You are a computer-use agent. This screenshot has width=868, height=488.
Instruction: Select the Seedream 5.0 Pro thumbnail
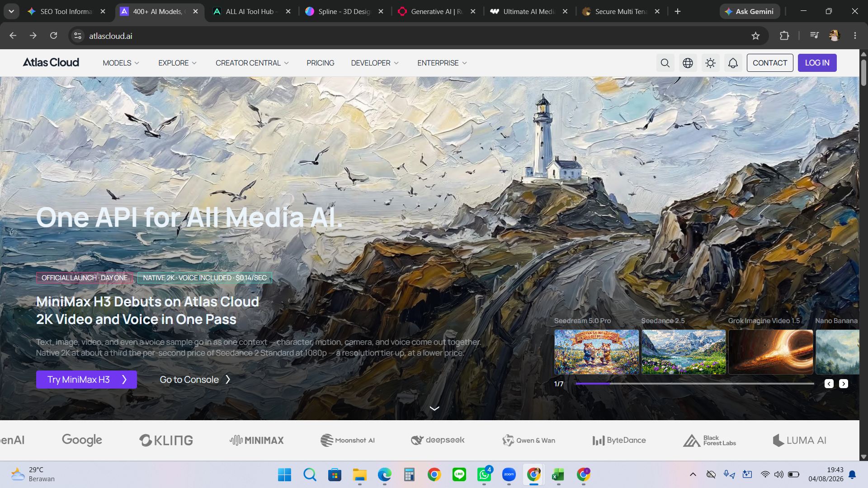(x=596, y=352)
